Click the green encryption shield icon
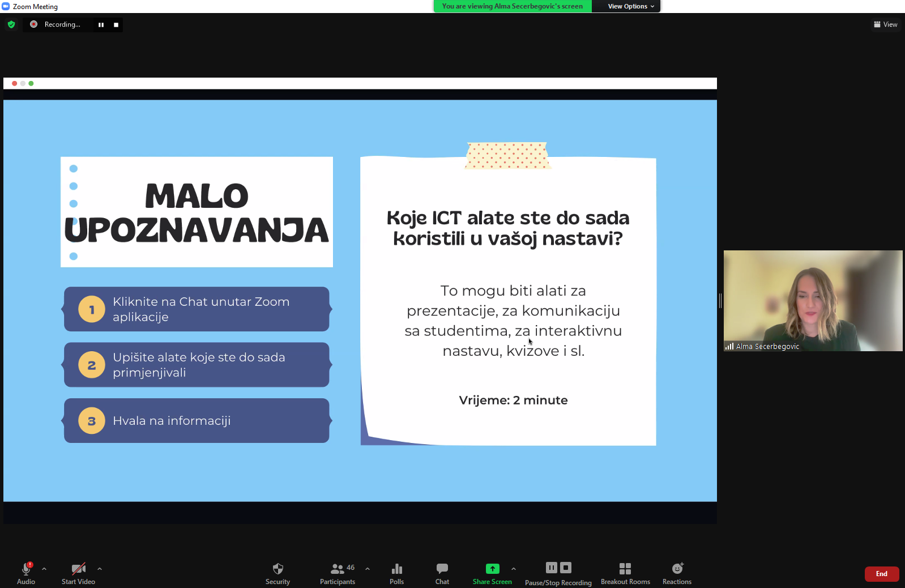905x588 pixels. (11, 24)
